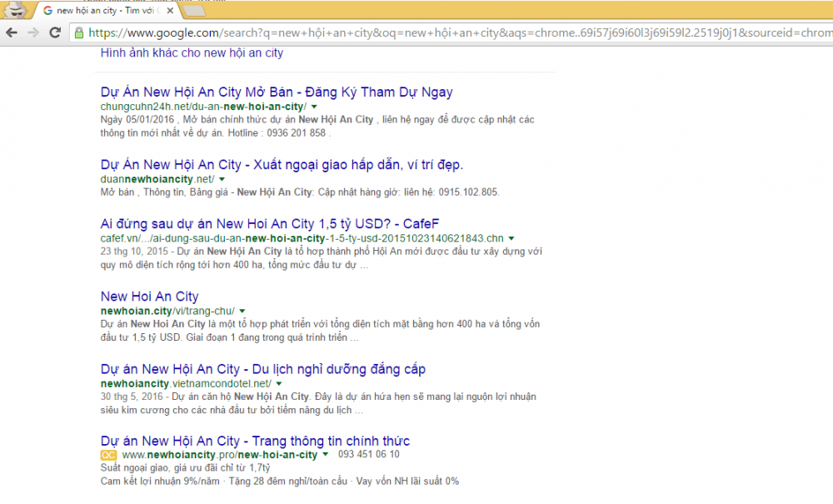
Task: Expand dropdown arrow next to newhoiancity.pro URL
Action: click(325, 455)
